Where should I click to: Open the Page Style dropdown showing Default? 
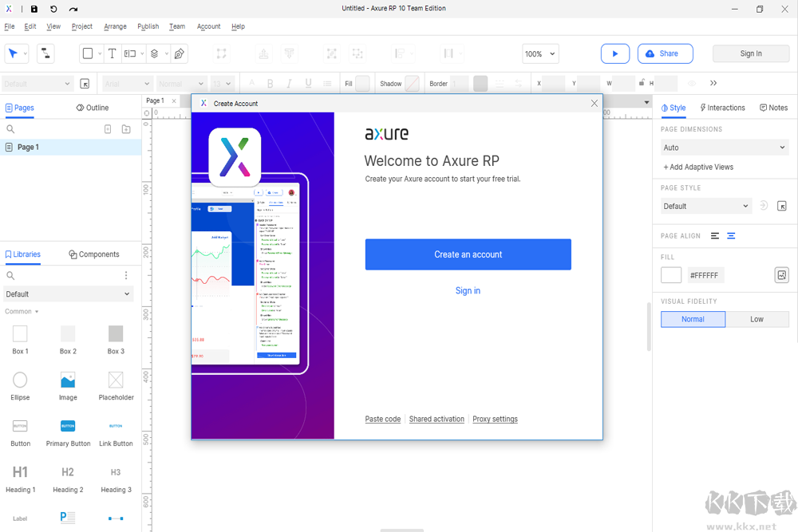point(705,206)
